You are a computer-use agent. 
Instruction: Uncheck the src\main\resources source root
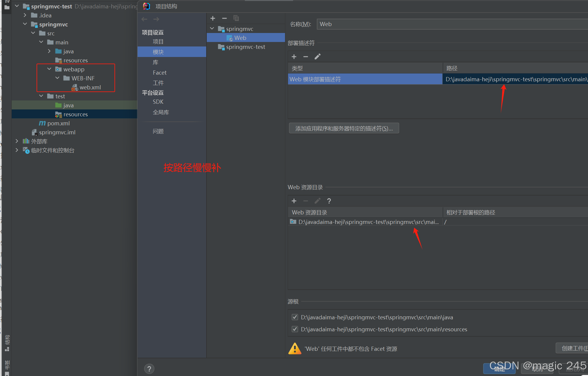point(295,329)
